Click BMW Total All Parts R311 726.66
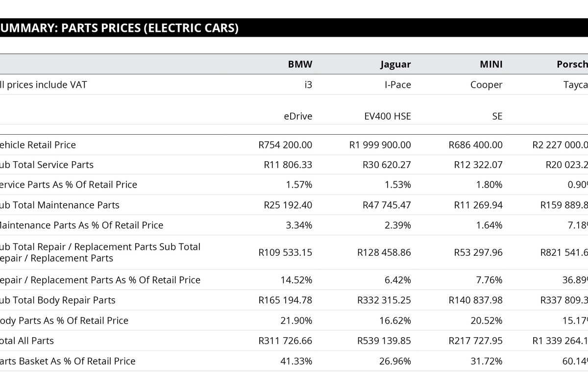Image resolution: width=588 pixels, height=392 pixels. [285, 341]
